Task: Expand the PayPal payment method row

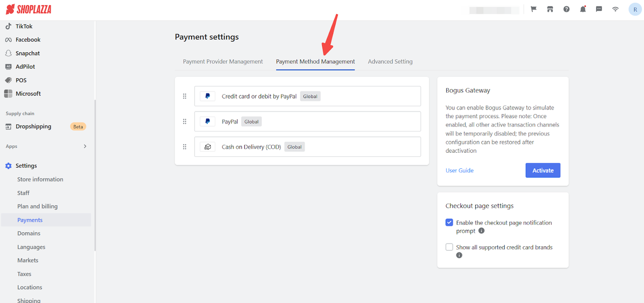Action: click(307, 122)
